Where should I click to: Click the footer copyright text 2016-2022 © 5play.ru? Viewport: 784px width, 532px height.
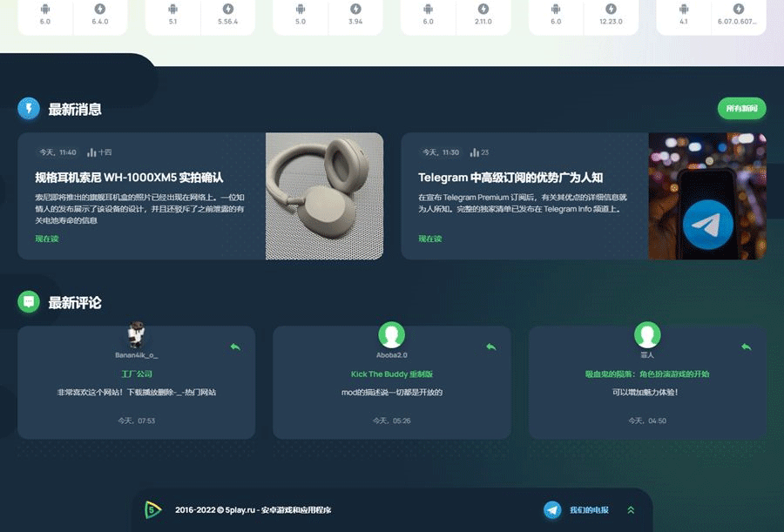pyautogui.click(x=253, y=510)
